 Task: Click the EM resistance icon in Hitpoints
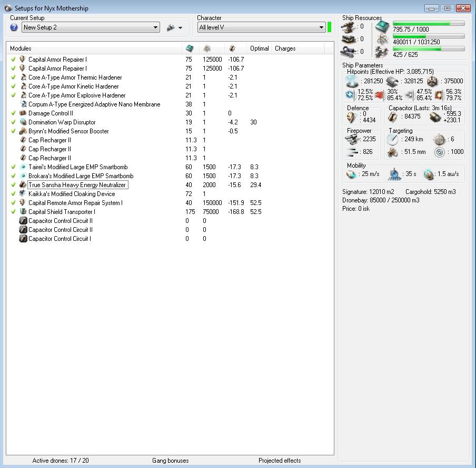350,95
